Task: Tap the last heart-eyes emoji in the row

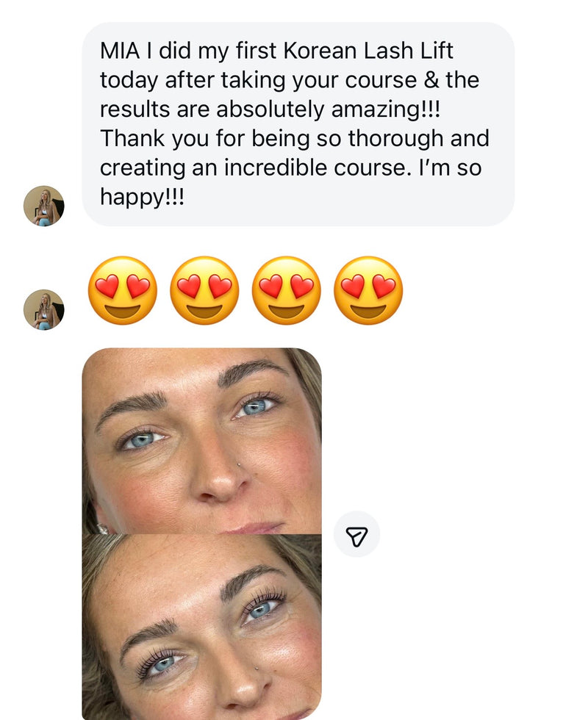Action: point(368,291)
